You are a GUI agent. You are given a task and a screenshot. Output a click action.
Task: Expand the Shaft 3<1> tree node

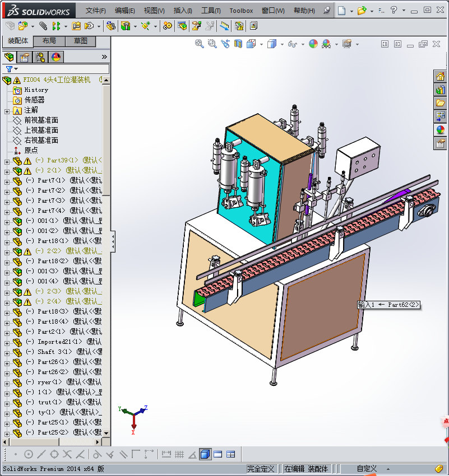pos(7,353)
